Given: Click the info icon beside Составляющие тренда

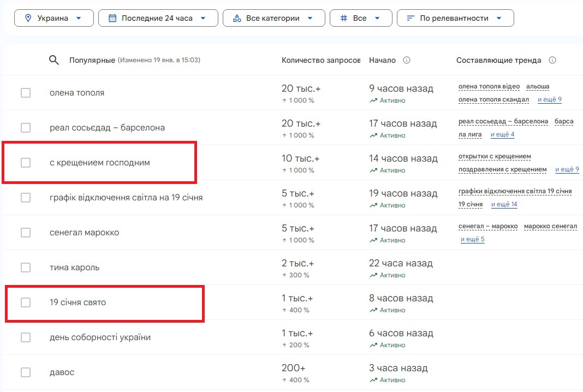Looking at the screenshot, I should coord(552,60).
